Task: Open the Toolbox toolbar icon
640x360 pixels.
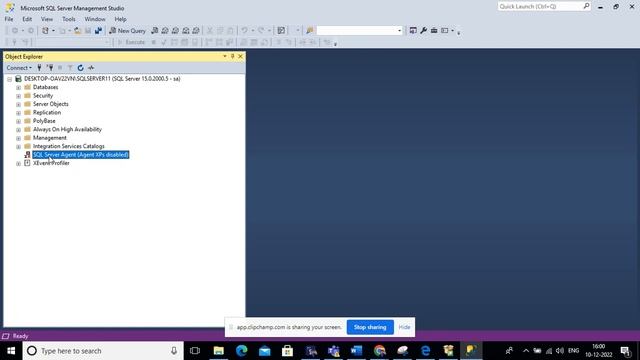Action: coord(434,31)
